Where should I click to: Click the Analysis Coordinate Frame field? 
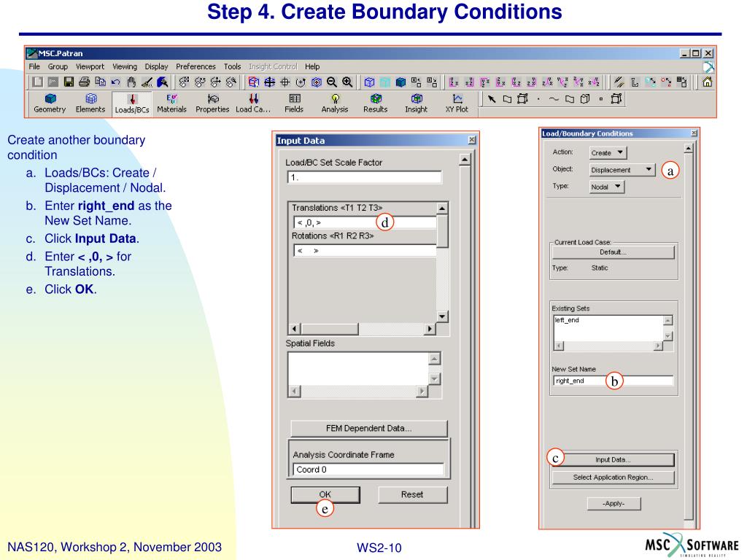pyautogui.click(x=368, y=470)
